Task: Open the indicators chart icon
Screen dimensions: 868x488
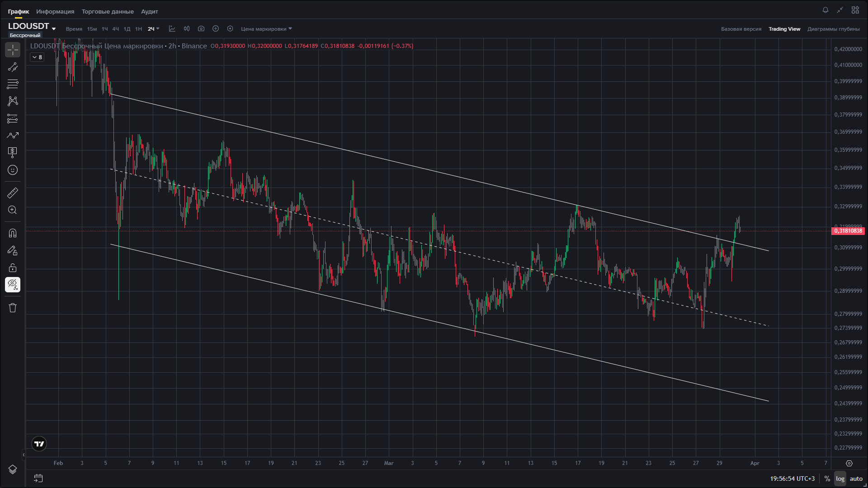Action: click(172, 29)
